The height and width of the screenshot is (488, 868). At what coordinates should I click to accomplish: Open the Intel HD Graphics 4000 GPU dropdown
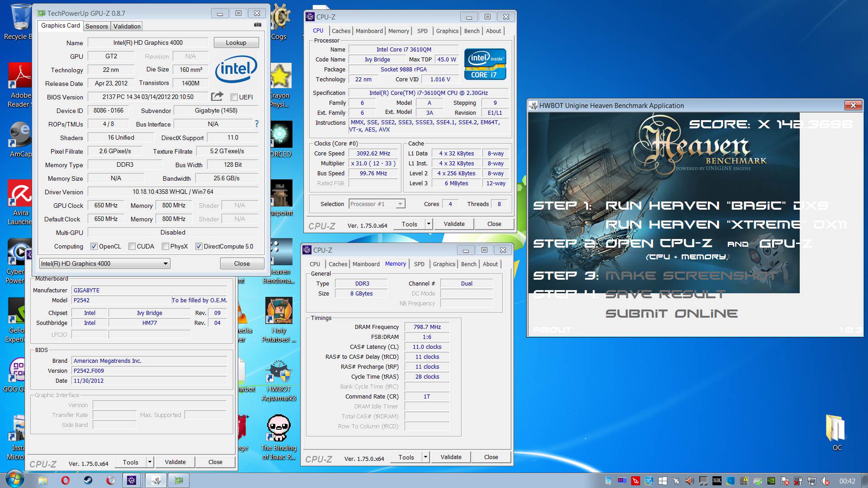click(105, 263)
